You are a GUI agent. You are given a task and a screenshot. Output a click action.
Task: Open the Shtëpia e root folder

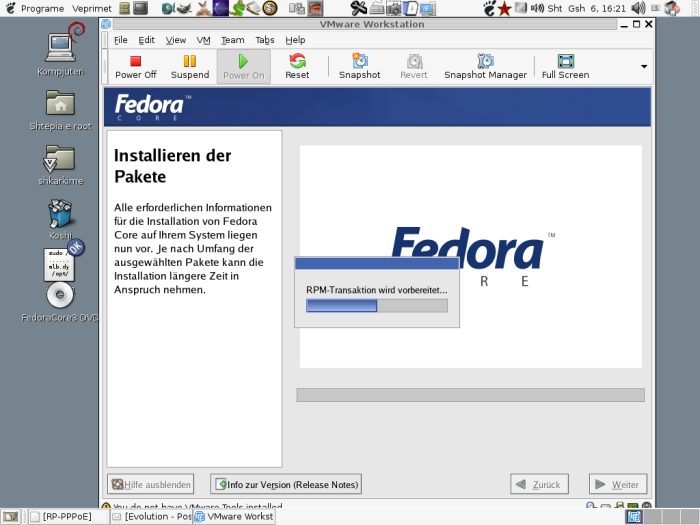61,110
